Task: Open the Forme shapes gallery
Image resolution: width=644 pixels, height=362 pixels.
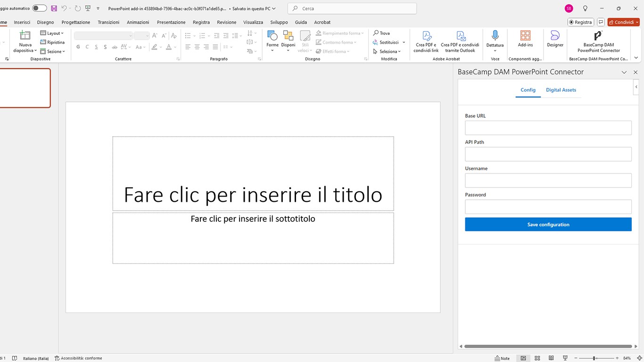Action: 272,41
